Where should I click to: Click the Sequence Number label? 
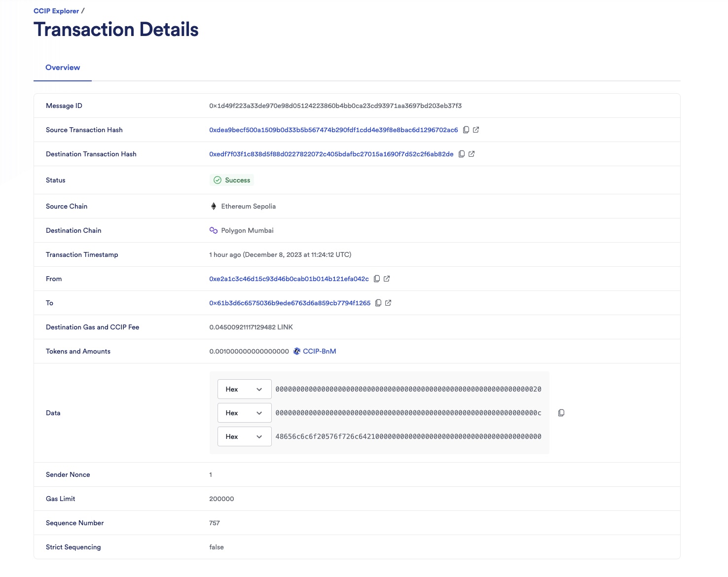click(75, 523)
